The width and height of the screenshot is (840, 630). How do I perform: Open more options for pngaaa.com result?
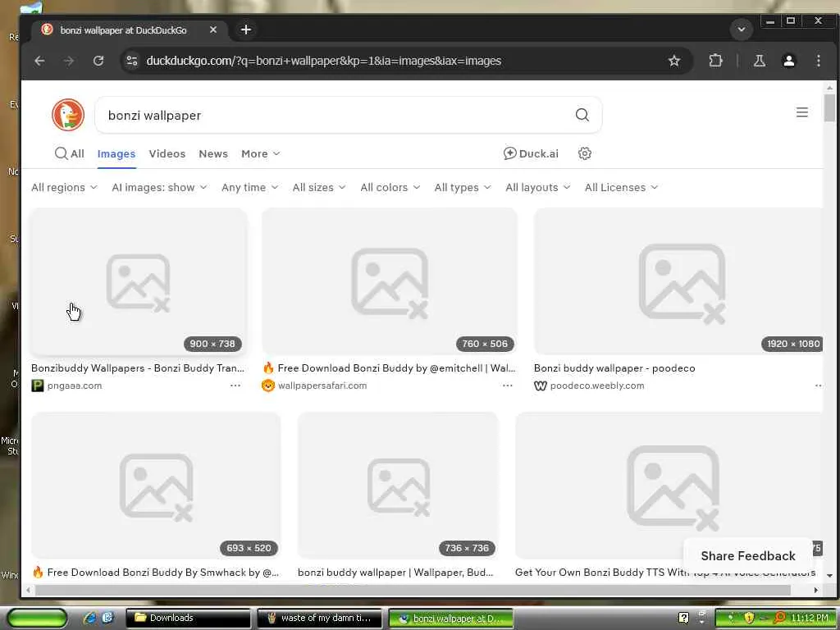235,386
